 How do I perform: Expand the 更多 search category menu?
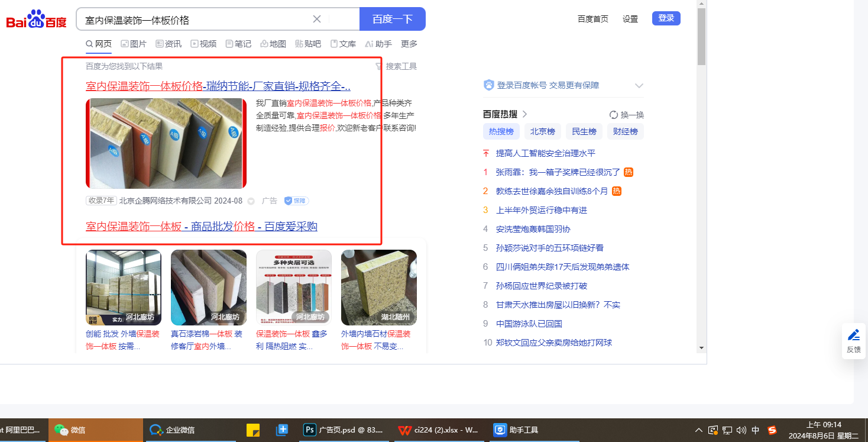click(409, 44)
